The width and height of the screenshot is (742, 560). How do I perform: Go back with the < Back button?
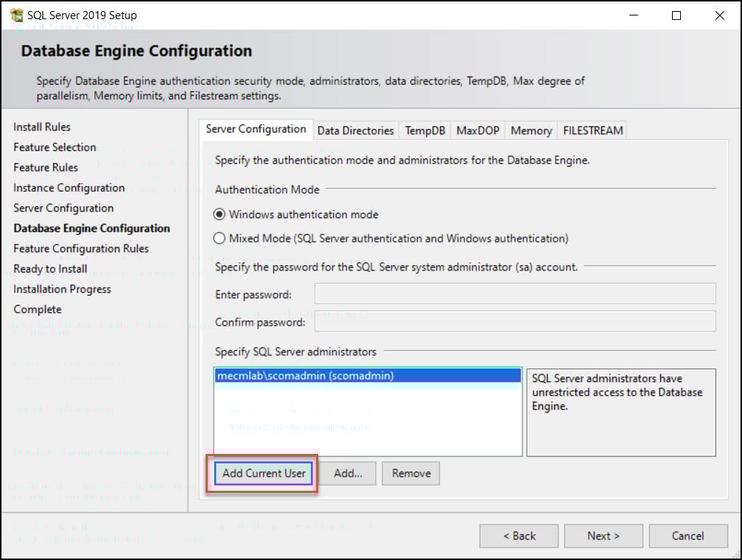(x=519, y=536)
